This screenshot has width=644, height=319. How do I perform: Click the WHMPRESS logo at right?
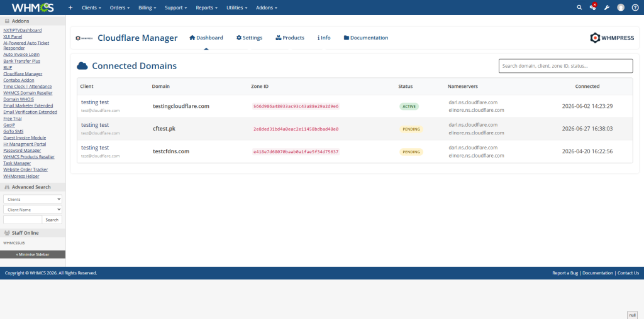click(x=612, y=38)
